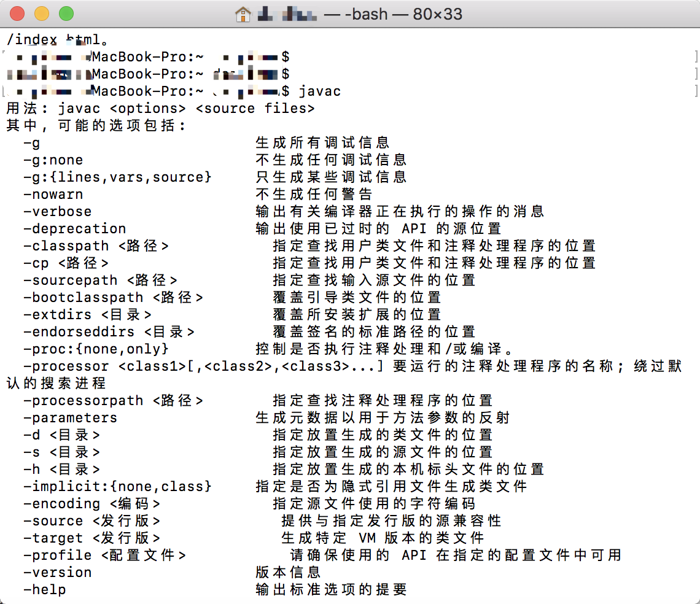Click the typed 'javac' command

pyautogui.click(x=320, y=91)
